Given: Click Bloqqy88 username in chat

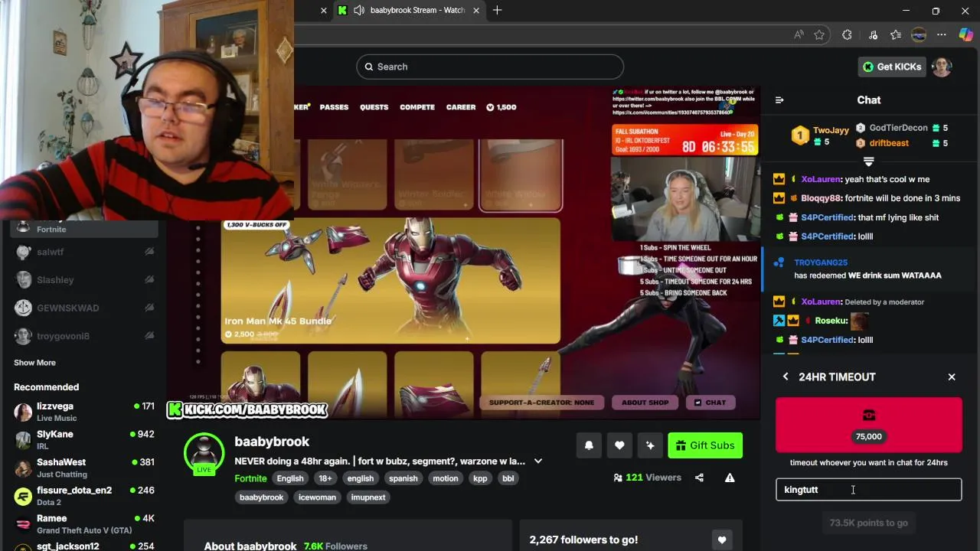Looking at the screenshot, I should pyautogui.click(x=821, y=198).
